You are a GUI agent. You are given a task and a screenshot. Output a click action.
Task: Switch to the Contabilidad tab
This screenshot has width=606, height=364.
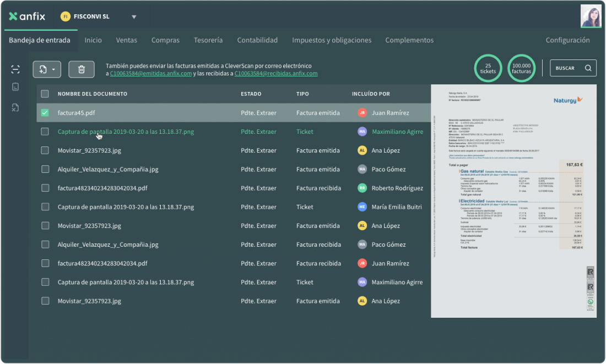257,40
